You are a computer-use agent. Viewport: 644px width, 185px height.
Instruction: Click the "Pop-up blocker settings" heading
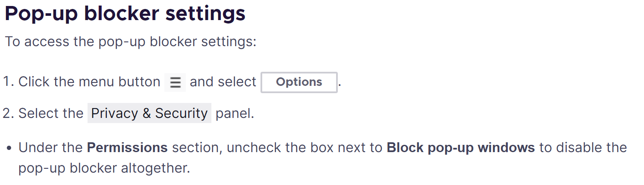pos(125,14)
